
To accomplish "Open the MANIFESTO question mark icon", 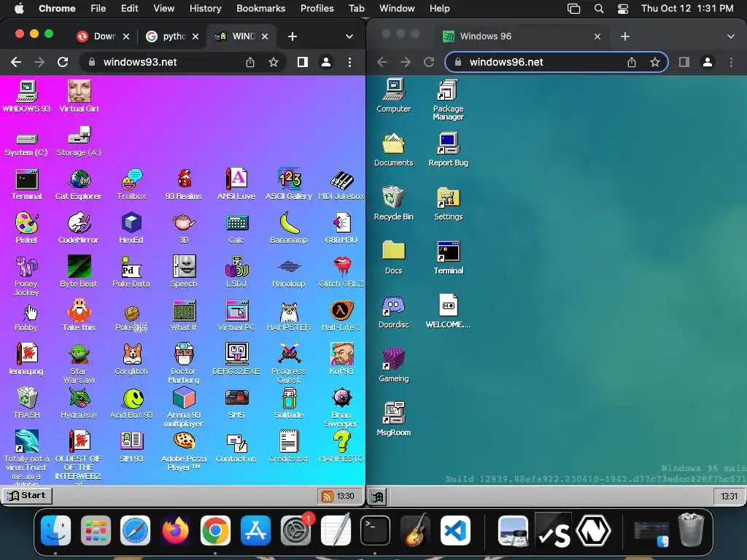I will click(341, 447).
